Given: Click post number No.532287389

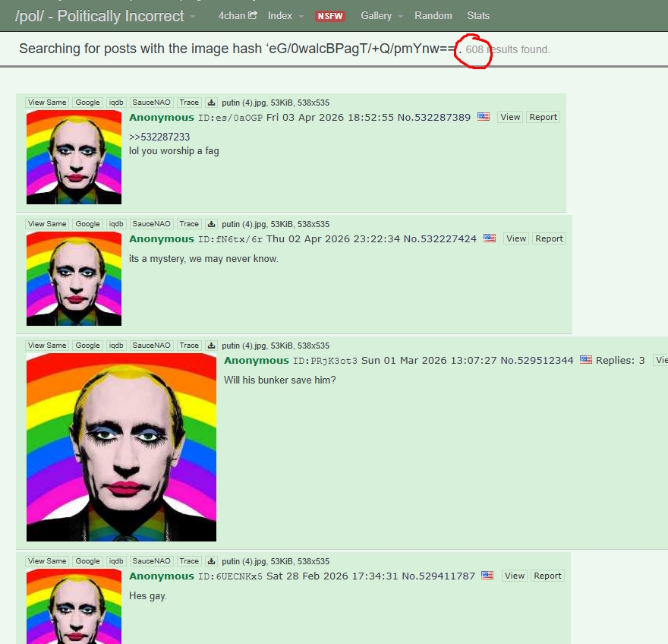Looking at the screenshot, I should coord(434,118).
